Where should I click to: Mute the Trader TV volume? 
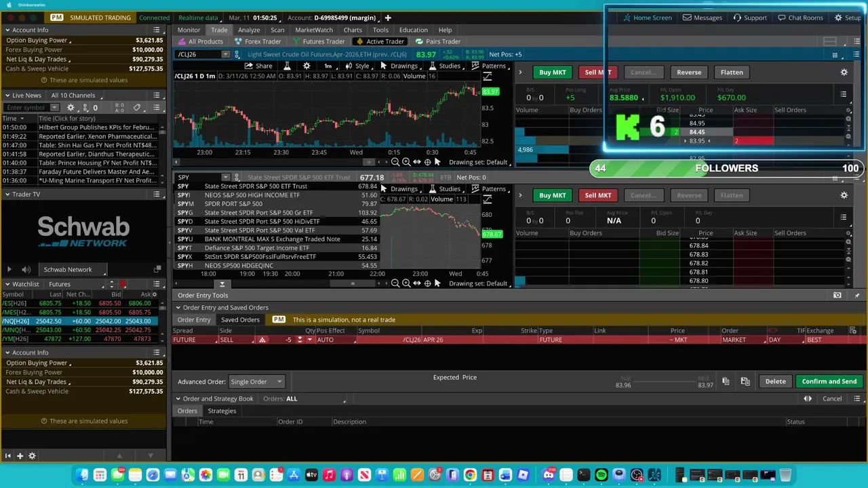pos(26,270)
